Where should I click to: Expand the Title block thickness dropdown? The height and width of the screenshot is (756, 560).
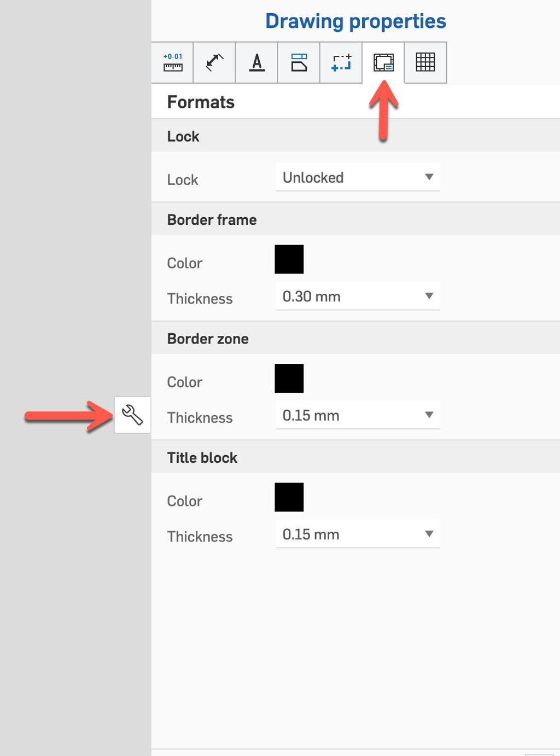pos(358,534)
